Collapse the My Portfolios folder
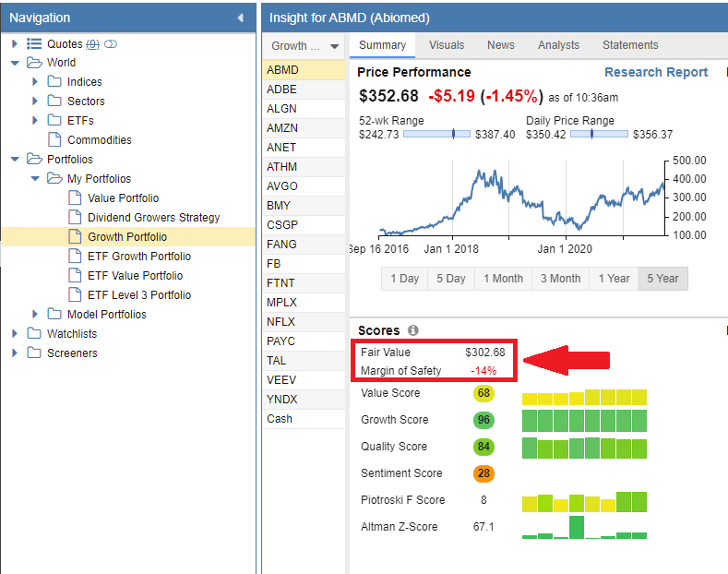Viewport: 728px width, 574px height. point(35,179)
